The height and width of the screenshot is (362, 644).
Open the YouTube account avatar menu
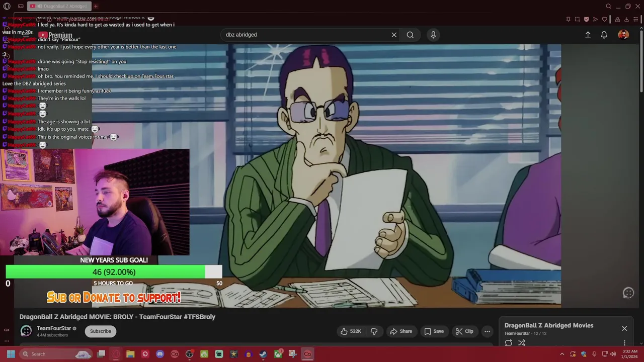[623, 35]
